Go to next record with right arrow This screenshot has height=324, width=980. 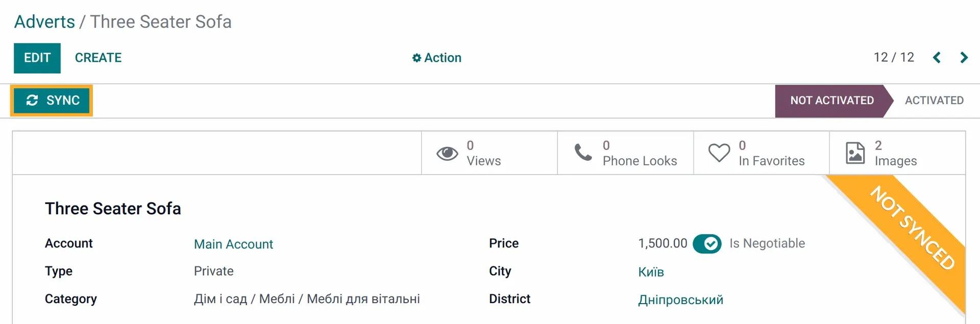point(964,58)
